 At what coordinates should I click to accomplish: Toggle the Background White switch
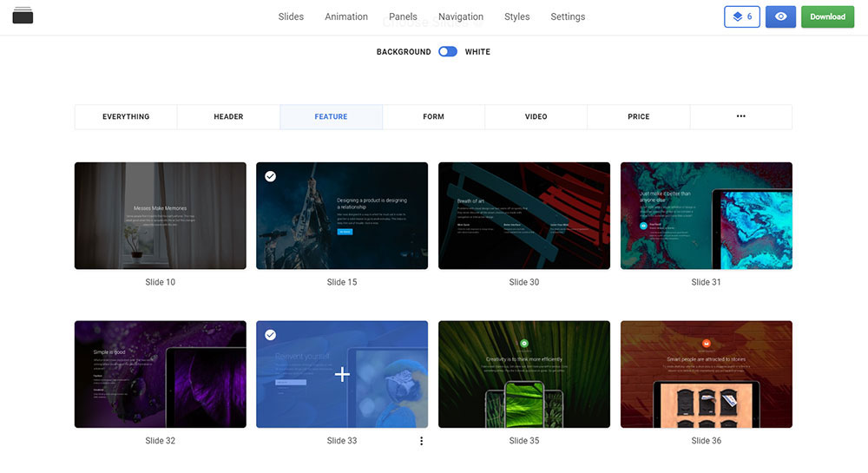(x=448, y=52)
